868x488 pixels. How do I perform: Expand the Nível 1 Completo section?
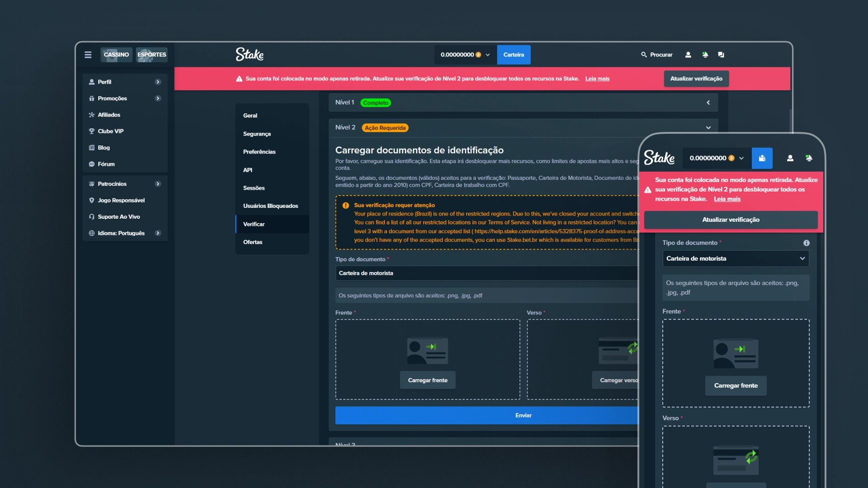tap(523, 103)
